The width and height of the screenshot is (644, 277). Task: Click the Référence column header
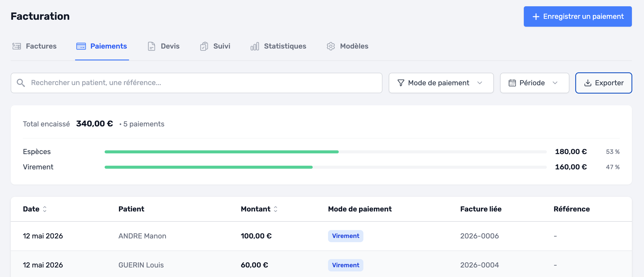[571, 209]
